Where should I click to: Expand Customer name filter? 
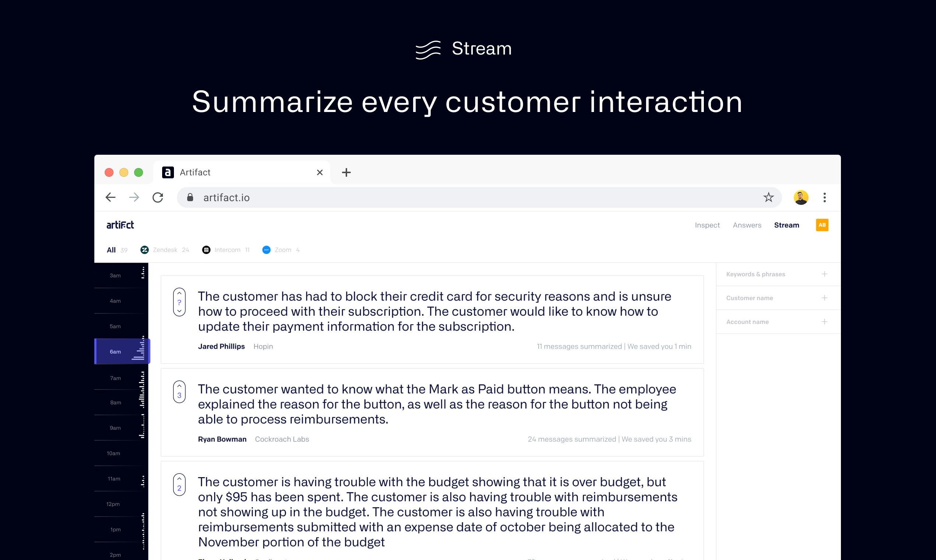point(824,298)
